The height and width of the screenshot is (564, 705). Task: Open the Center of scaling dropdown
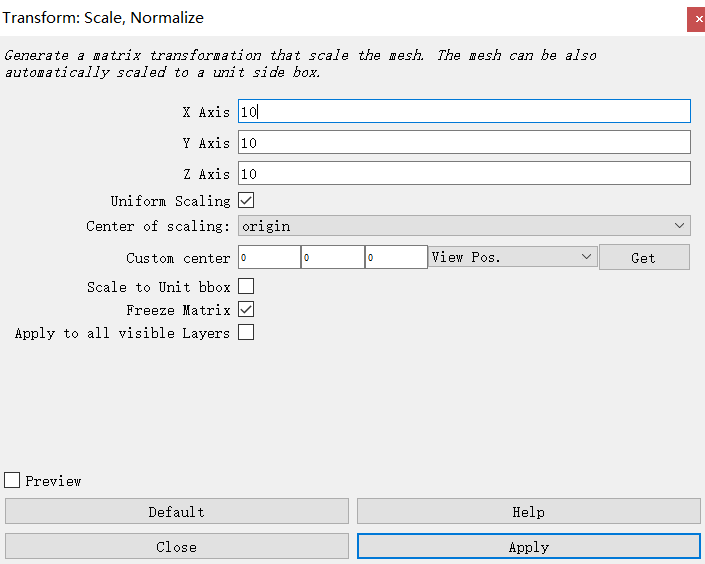464,226
